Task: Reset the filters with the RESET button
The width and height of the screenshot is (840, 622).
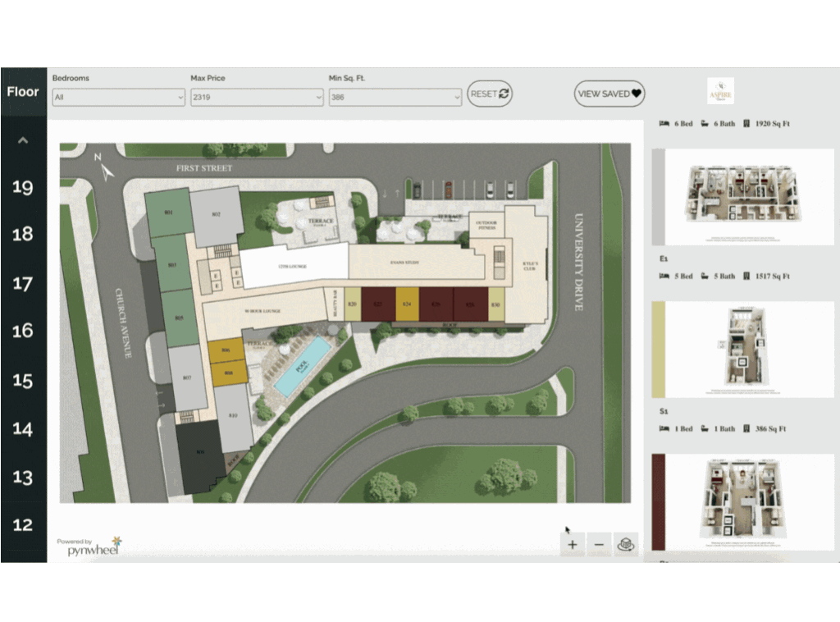Action: tap(490, 94)
